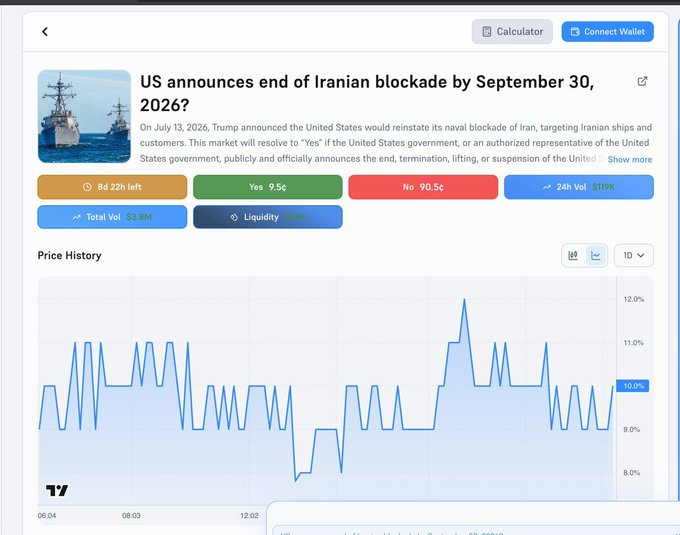Expand description with Show more
The width and height of the screenshot is (680, 535).
(630, 160)
